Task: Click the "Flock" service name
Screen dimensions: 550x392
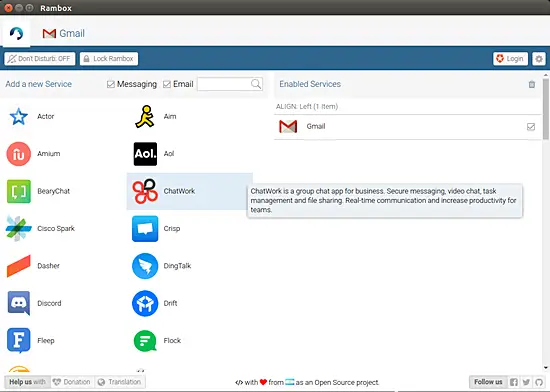Action: tap(172, 340)
